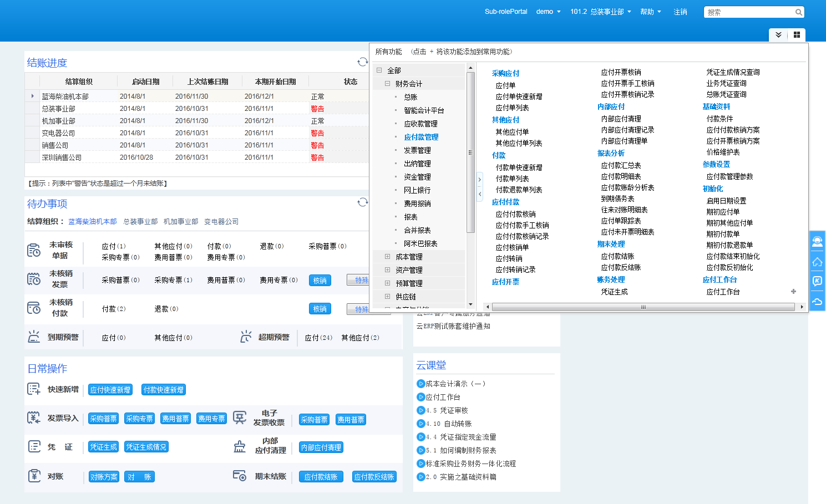Click the K sidebar icon
This screenshot has width=826, height=504.
pos(817,281)
